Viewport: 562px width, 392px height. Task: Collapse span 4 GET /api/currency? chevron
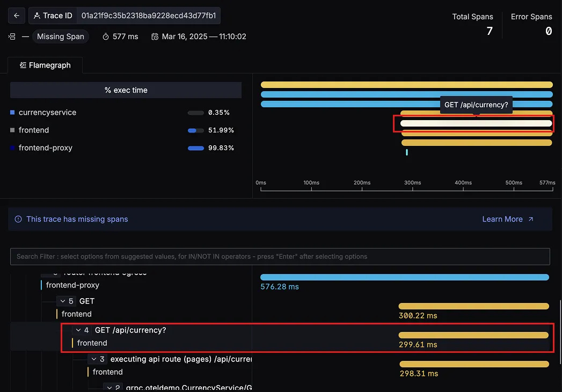(x=78, y=330)
